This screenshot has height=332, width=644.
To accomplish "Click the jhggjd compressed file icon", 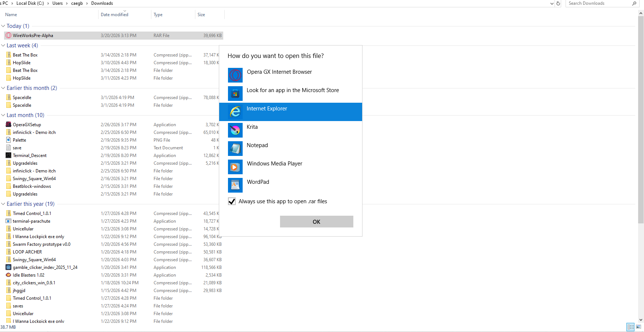I will coord(8,291).
